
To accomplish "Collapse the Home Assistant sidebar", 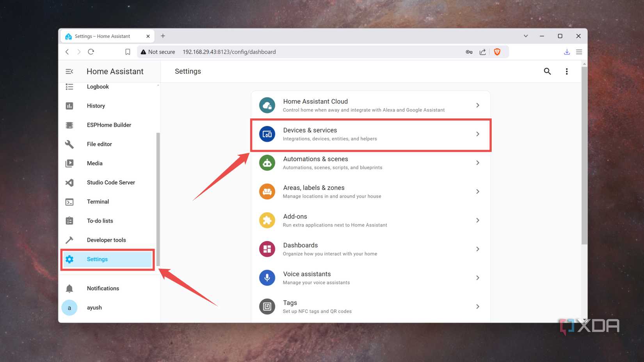I will point(69,71).
